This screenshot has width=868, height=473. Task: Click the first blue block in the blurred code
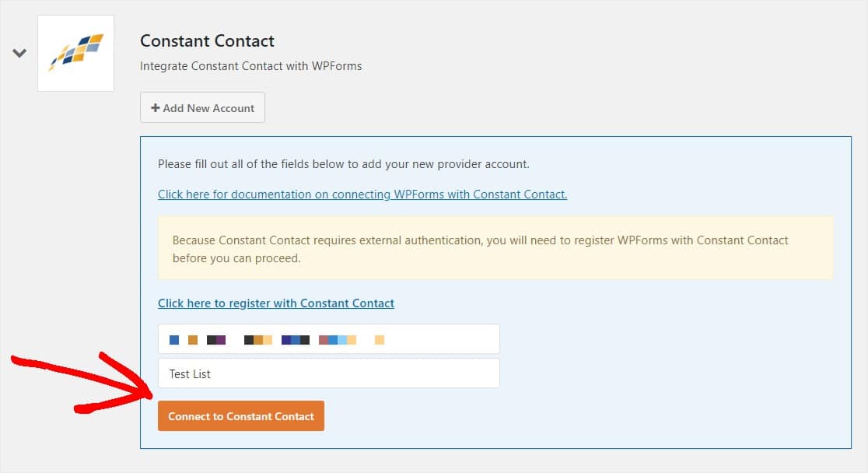tap(174, 340)
